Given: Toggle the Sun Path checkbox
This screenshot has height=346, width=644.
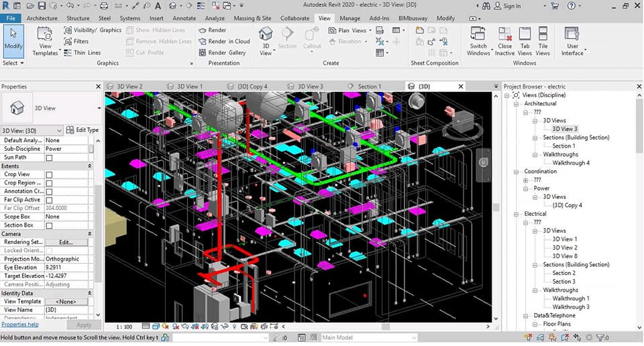Looking at the screenshot, I should (x=49, y=158).
